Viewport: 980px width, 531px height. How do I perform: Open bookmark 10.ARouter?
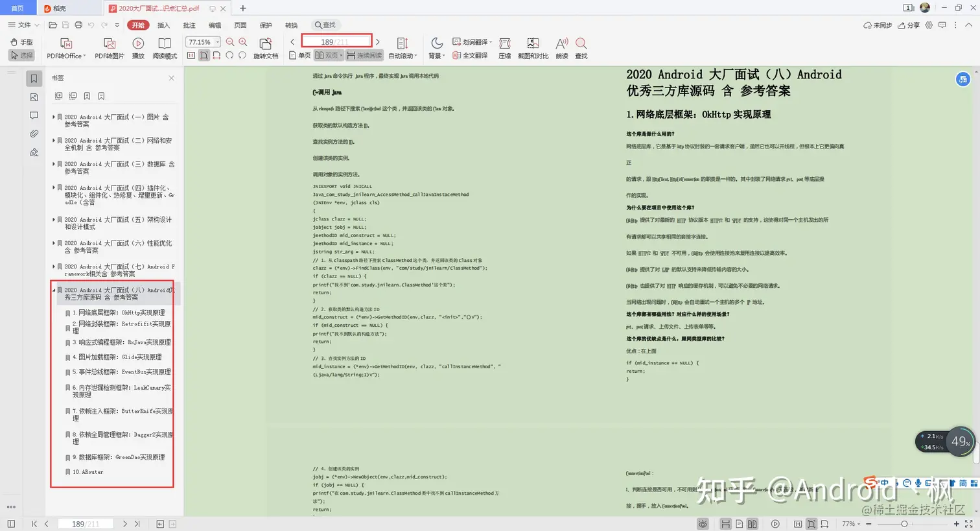click(87, 472)
